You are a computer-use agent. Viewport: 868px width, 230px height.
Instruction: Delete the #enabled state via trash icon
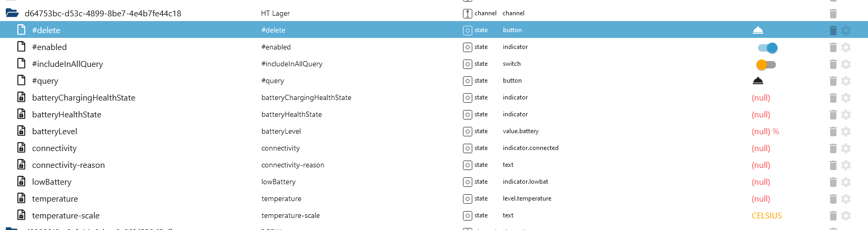click(x=833, y=47)
